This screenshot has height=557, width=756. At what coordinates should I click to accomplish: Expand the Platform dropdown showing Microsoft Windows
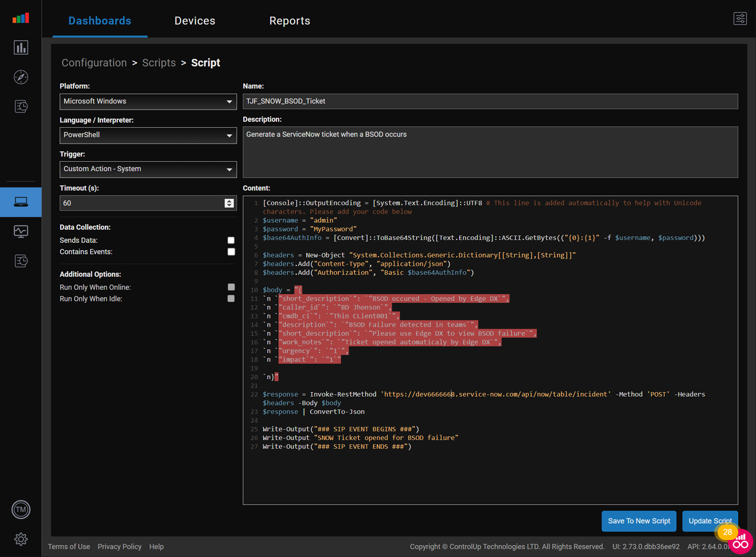pyautogui.click(x=148, y=102)
